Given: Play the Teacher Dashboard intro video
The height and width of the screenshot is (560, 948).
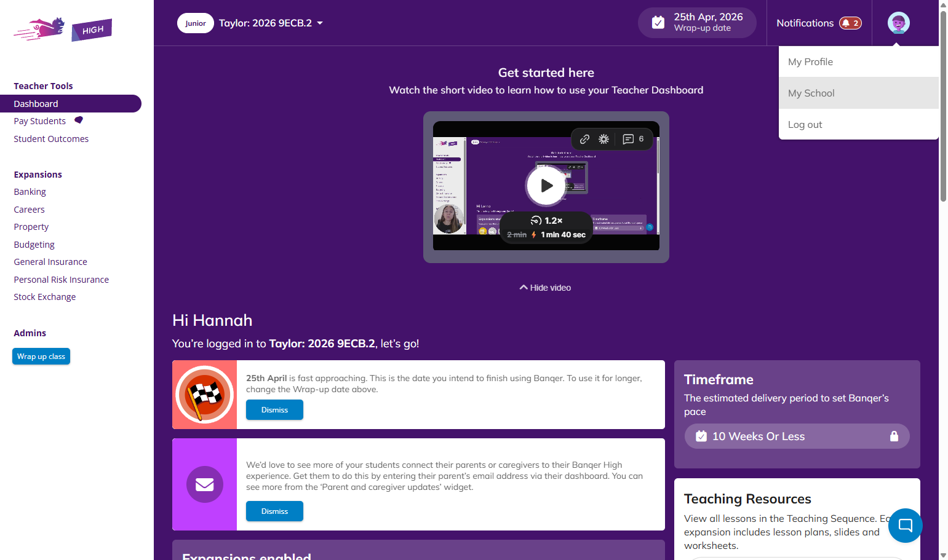Looking at the screenshot, I should [546, 186].
